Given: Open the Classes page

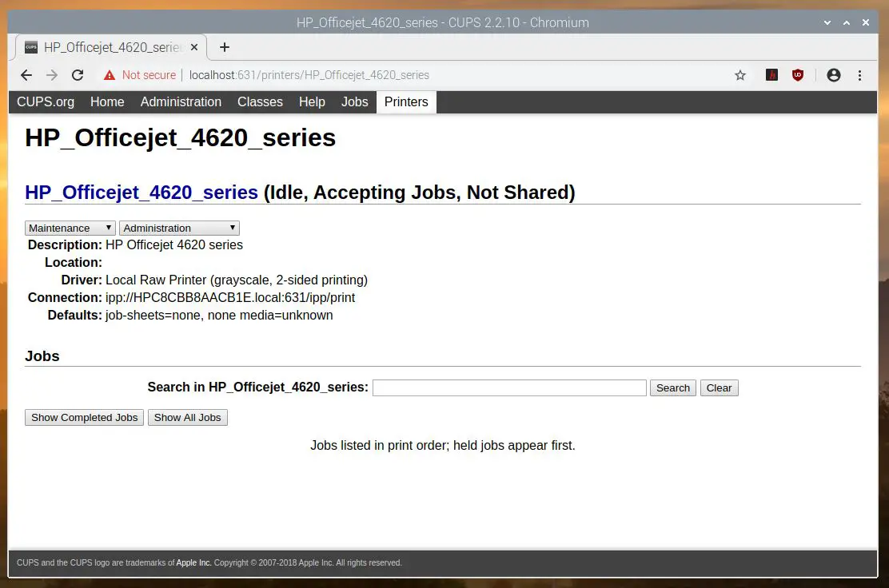Looking at the screenshot, I should [x=261, y=102].
